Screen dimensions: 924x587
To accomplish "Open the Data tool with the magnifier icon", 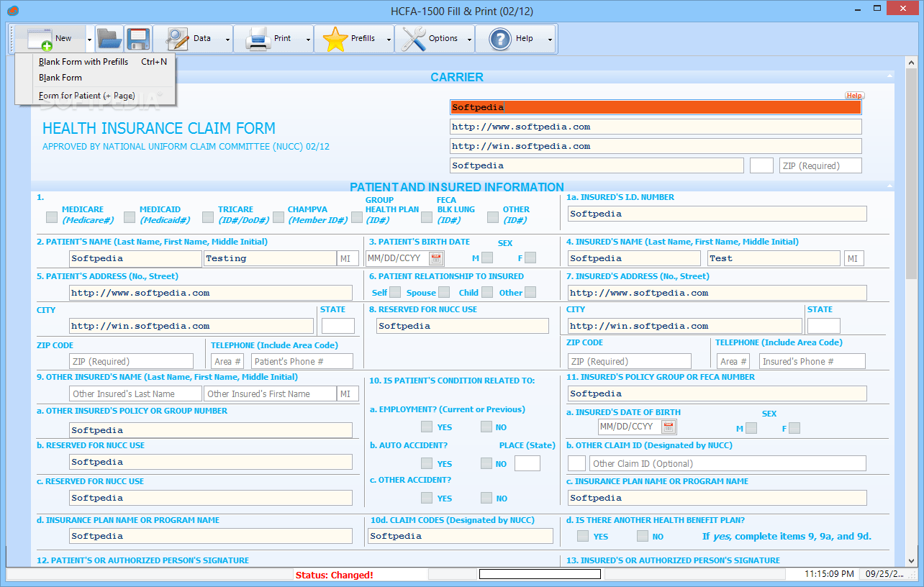I will pyautogui.click(x=176, y=38).
